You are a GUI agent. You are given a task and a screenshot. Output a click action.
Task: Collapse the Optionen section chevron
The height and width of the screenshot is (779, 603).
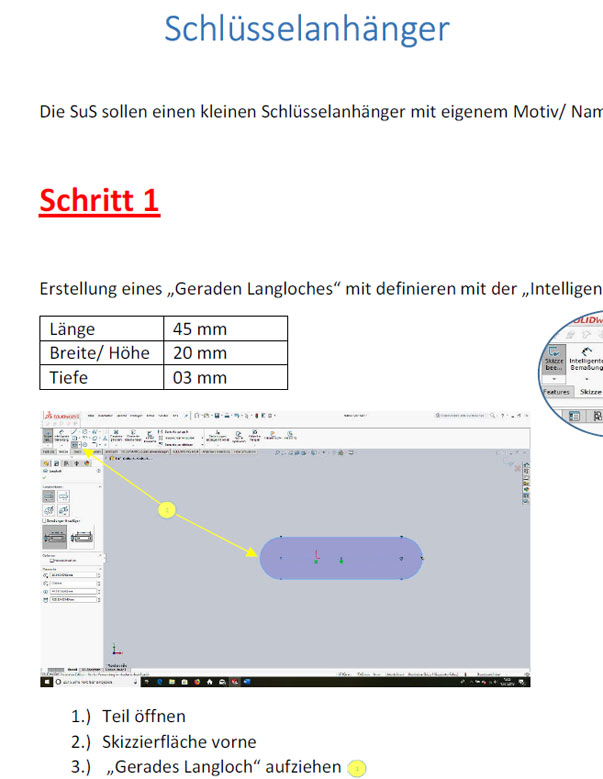point(100,555)
